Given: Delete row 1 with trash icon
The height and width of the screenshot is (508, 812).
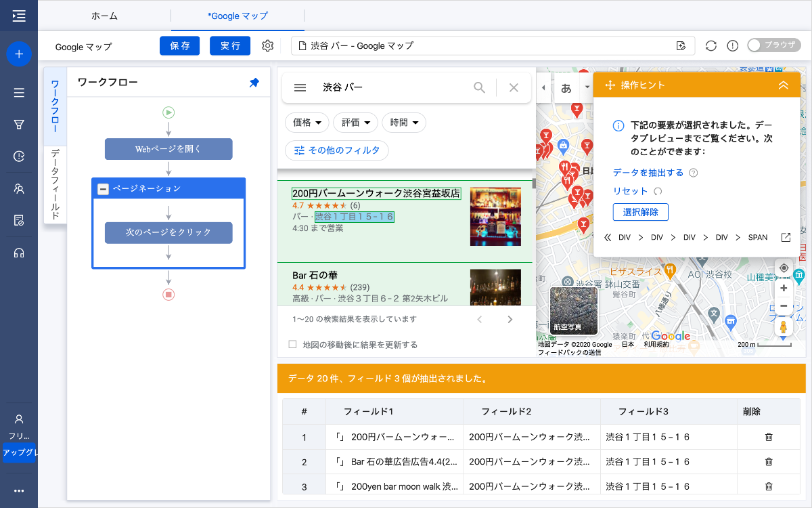Looking at the screenshot, I should 769,437.
